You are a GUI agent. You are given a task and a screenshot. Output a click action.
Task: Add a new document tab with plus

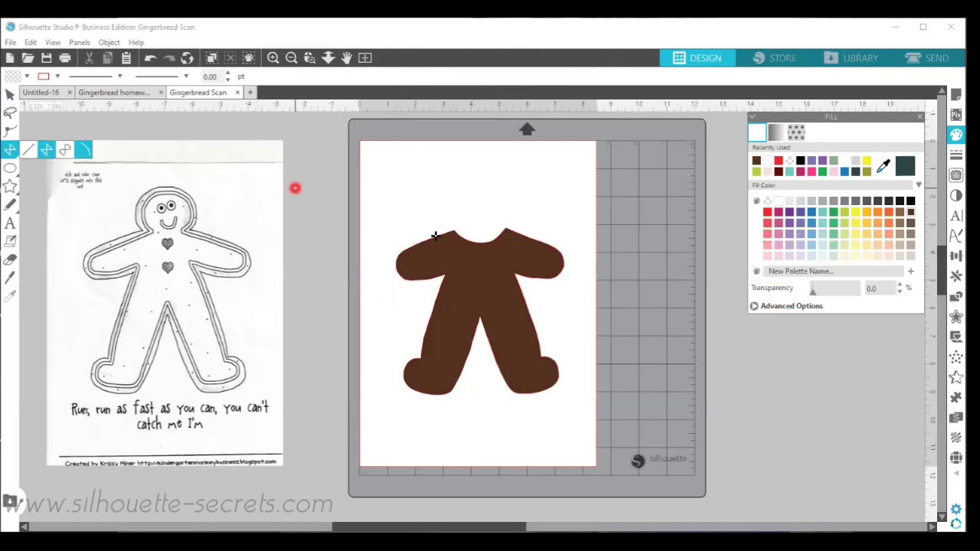(x=250, y=93)
